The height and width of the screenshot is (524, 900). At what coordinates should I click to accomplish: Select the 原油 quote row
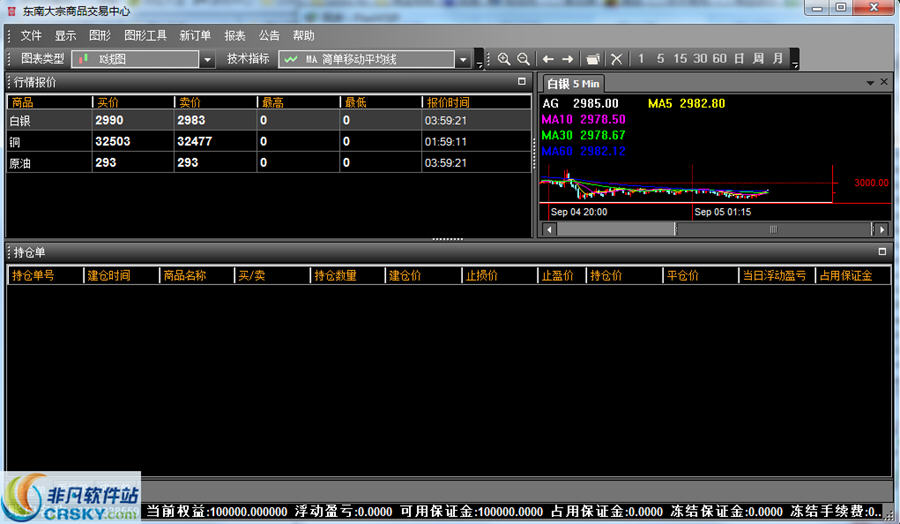(x=269, y=163)
